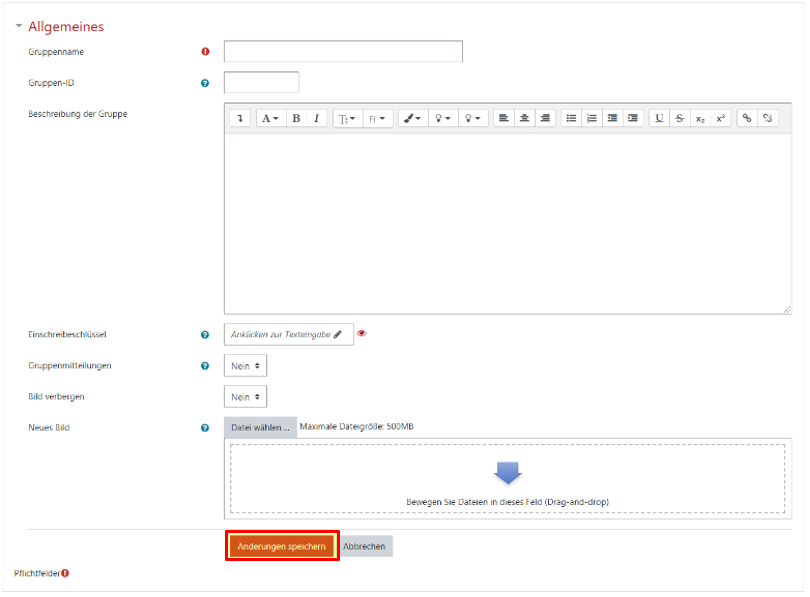Image resolution: width=810 pixels, height=597 pixels.
Task: Reveal the Einschreibeschlüssel with eye icon
Action: pos(362,334)
